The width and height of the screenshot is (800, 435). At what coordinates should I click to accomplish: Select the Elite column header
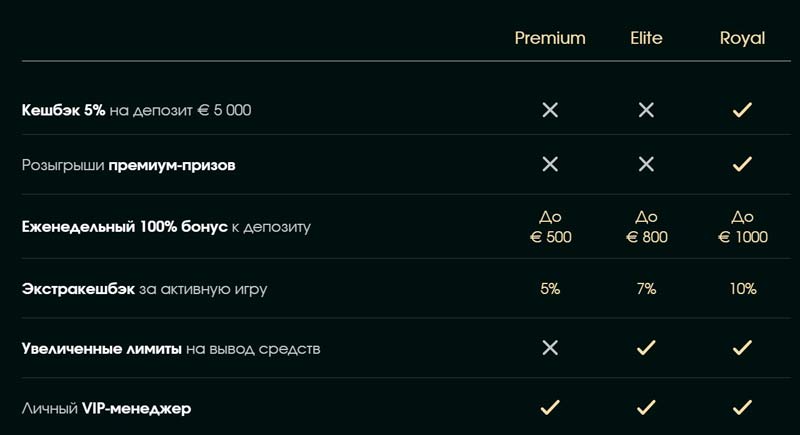point(646,38)
